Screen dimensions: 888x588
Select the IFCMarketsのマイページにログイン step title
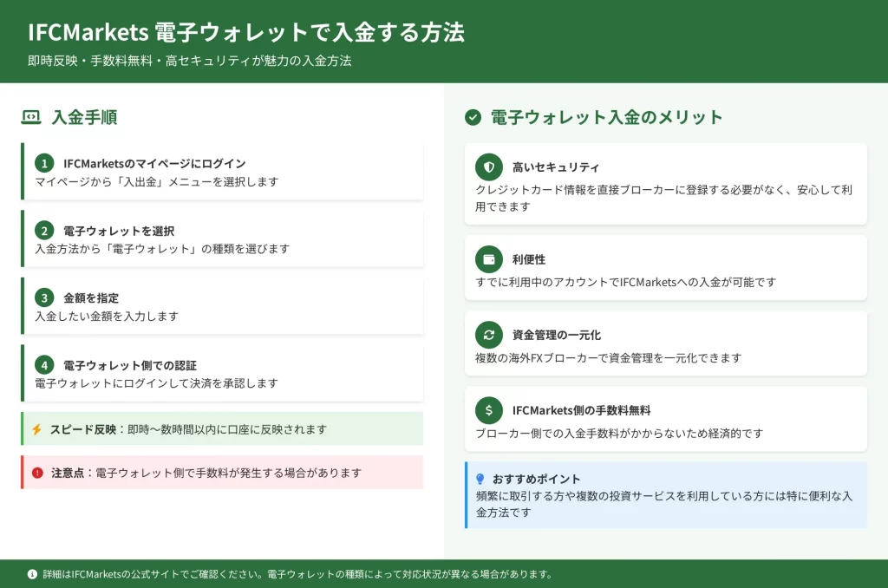154,163
